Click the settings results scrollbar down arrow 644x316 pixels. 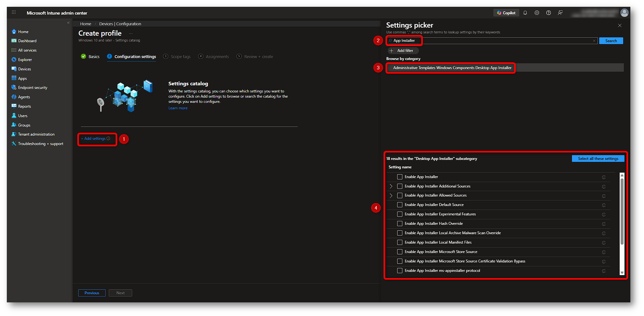click(622, 273)
